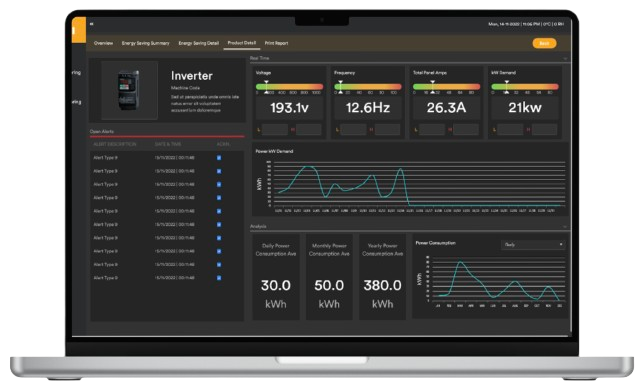Click the Frequency L limit field
Screen dimensions: 643x388
click(353, 130)
